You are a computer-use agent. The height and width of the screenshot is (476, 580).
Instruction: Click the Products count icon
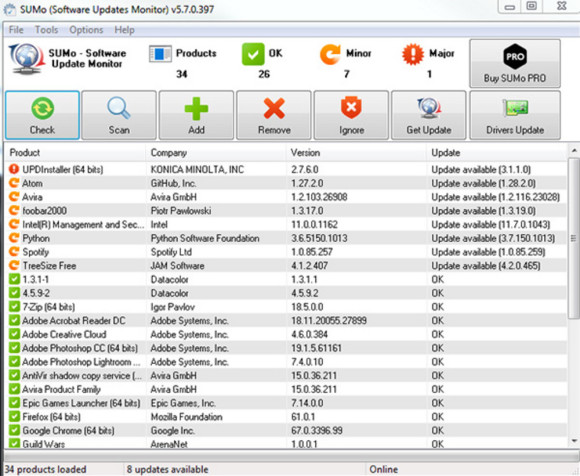[160, 54]
